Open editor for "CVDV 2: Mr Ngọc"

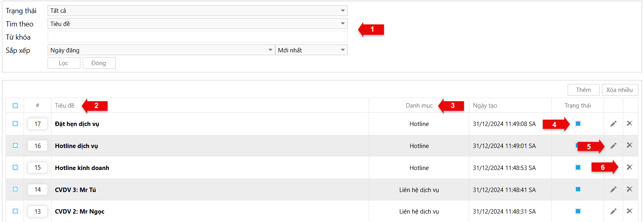[613, 211]
